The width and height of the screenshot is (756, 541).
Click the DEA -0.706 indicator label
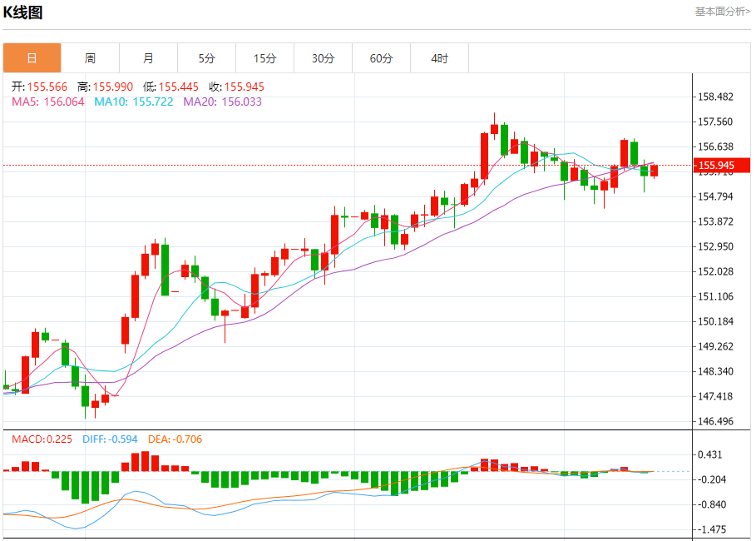tap(175, 439)
